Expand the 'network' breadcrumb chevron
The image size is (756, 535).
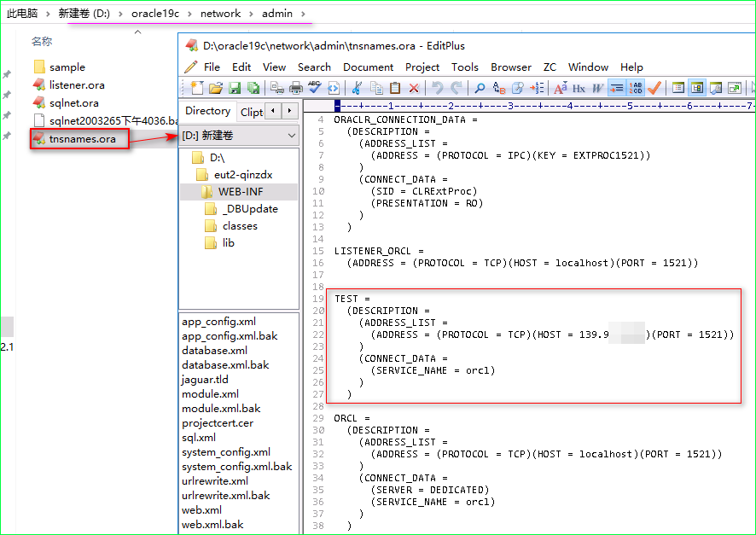pos(251,14)
